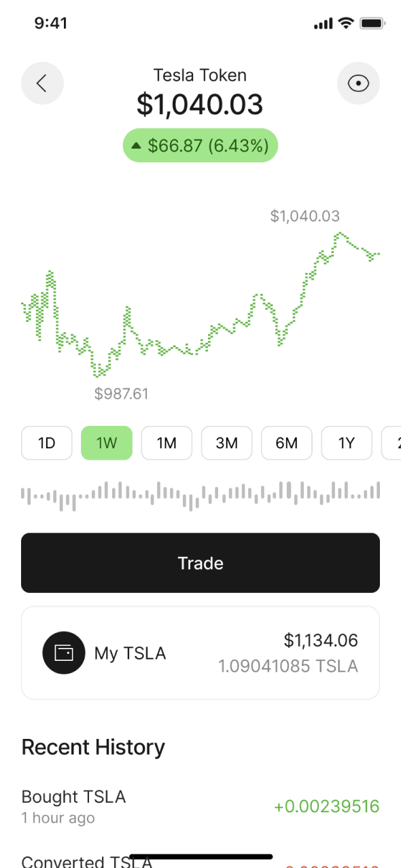
Task: Switch chart to 1M range
Action: click(x=167, y=444)
